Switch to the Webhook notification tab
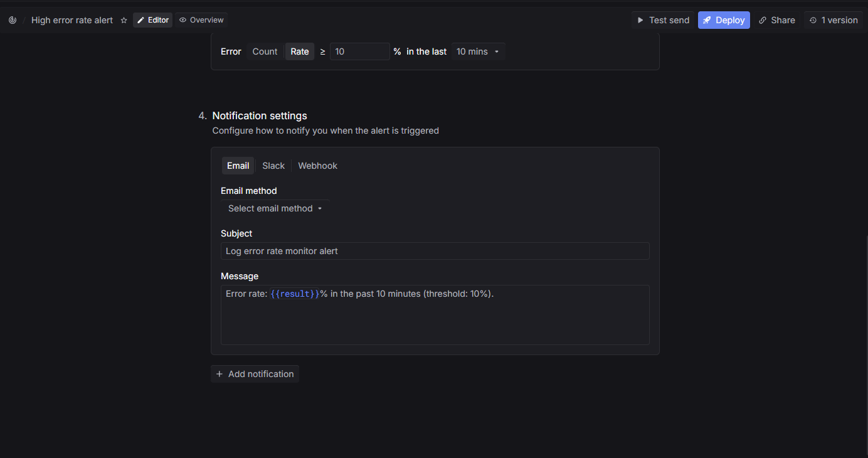 (x=317, y=166)
